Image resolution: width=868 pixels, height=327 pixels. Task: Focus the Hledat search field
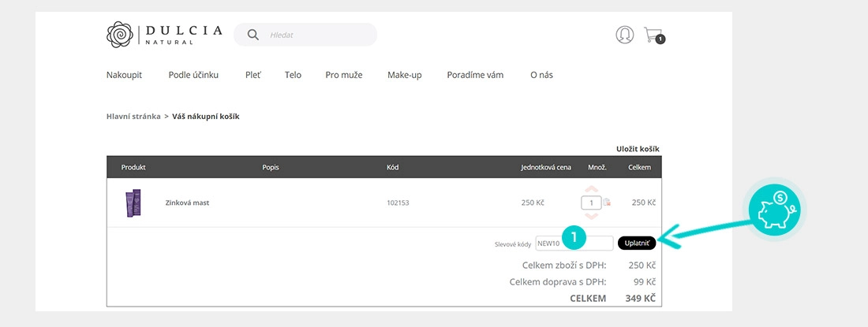[305, 35]
